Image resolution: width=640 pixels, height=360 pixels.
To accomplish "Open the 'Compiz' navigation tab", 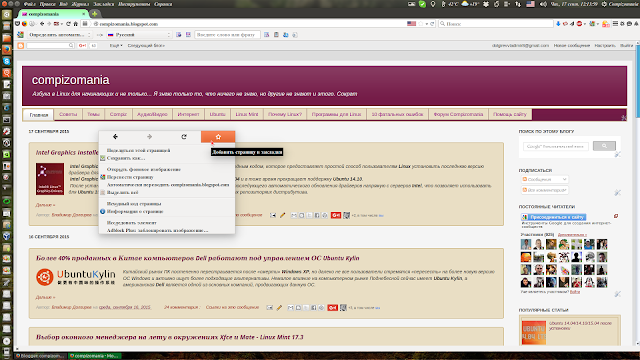I will (118, 114).
